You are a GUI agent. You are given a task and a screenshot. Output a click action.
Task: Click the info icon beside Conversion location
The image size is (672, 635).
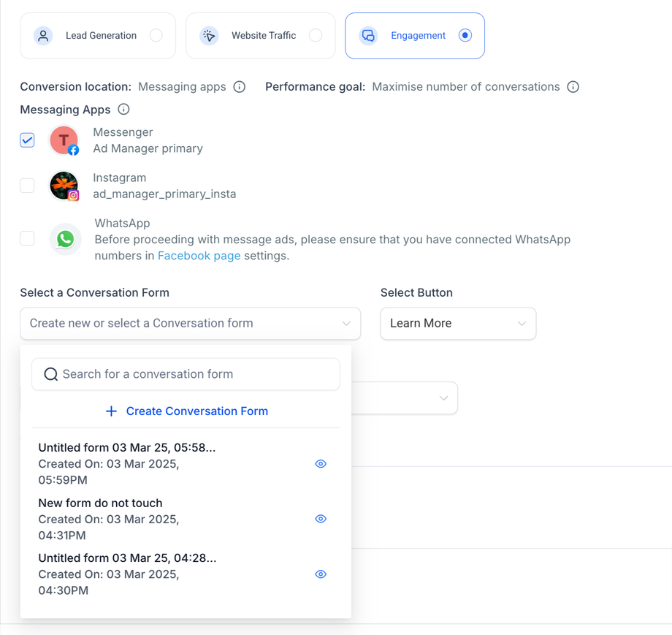(x=239, y=87)
